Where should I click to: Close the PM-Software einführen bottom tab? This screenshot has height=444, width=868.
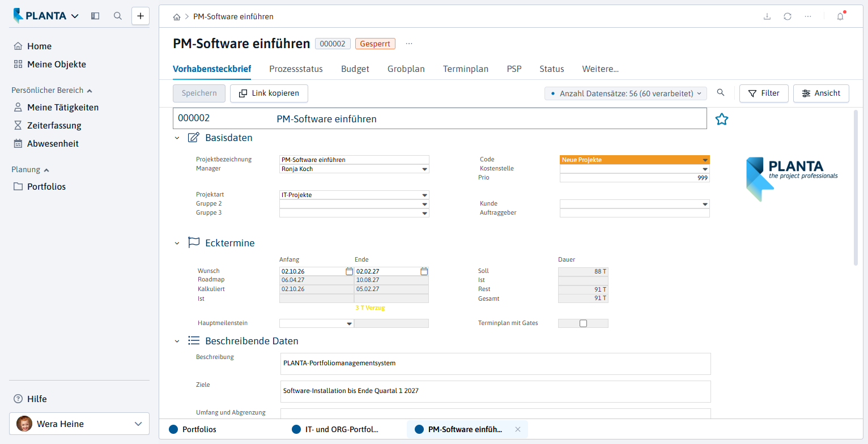[517, 429]
